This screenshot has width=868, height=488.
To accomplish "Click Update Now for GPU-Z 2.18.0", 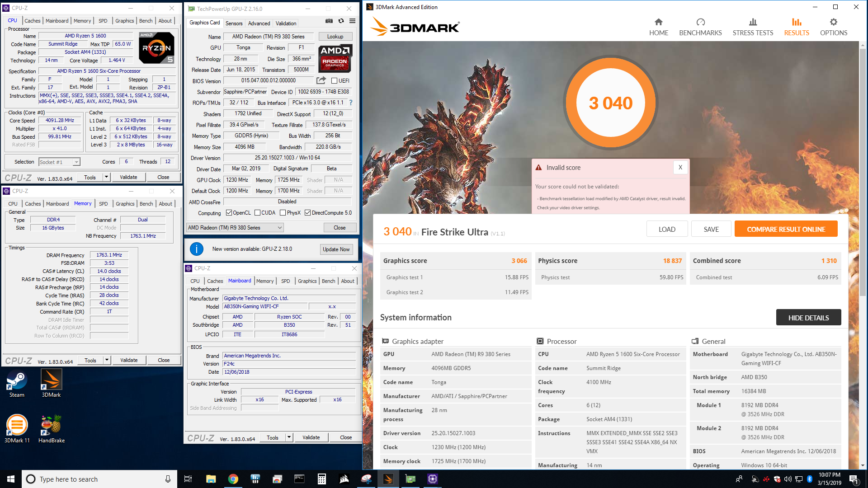I will pyautogui.click(x=336, y=249).
